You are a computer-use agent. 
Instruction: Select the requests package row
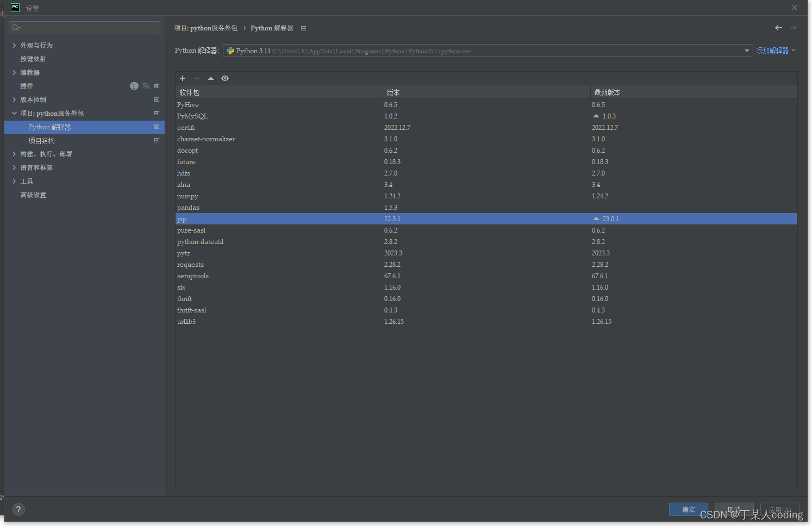pos(486,264)
